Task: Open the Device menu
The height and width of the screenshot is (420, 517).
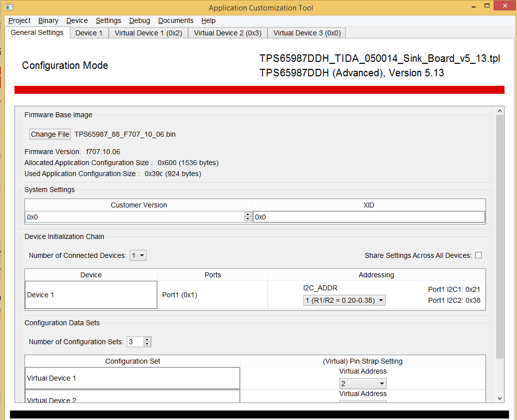Action: [77, 20]
